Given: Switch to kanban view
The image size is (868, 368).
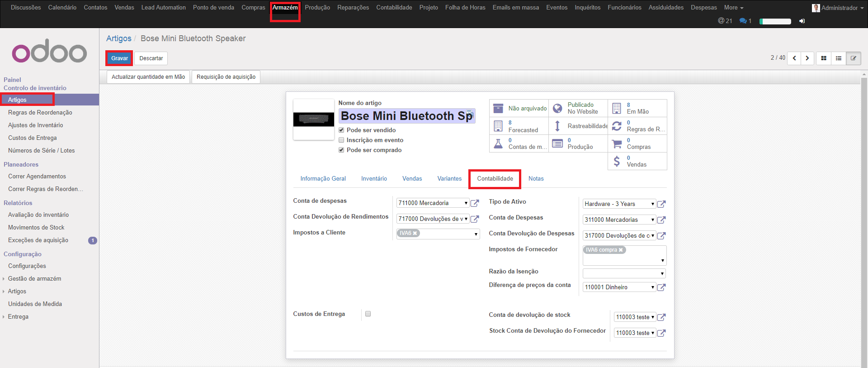Looking at the screenshot, I should pos(824,58).
